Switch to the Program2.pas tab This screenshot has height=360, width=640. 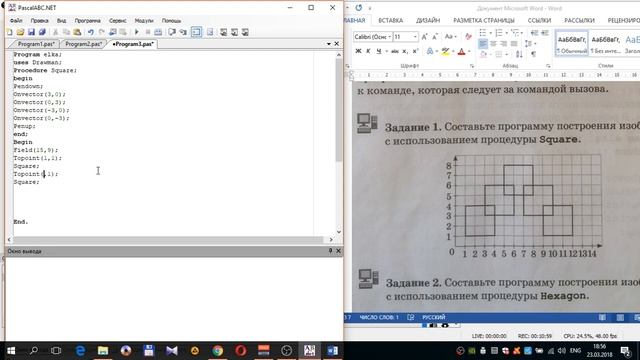click(x=83, y=44)
